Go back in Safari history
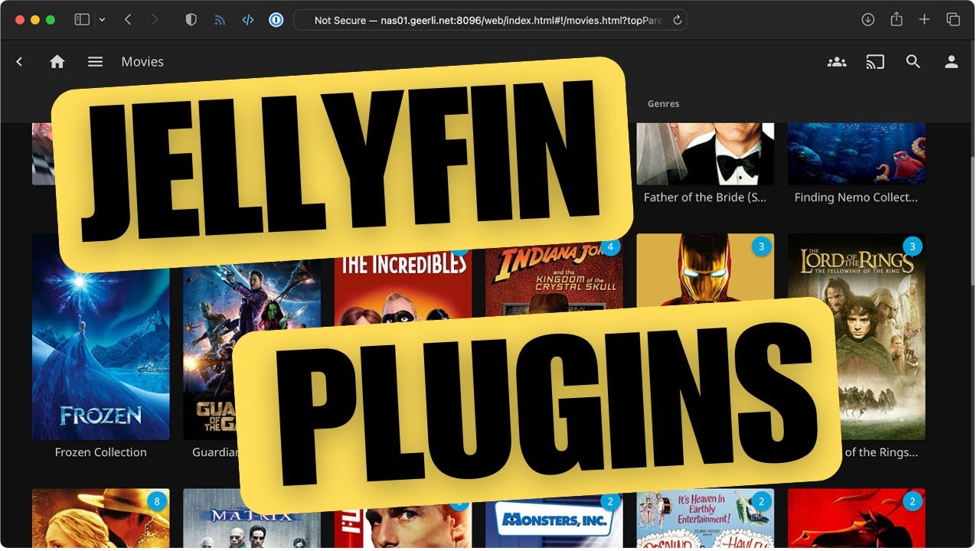This screenshot has width=980, height=551. coord(128,20)
